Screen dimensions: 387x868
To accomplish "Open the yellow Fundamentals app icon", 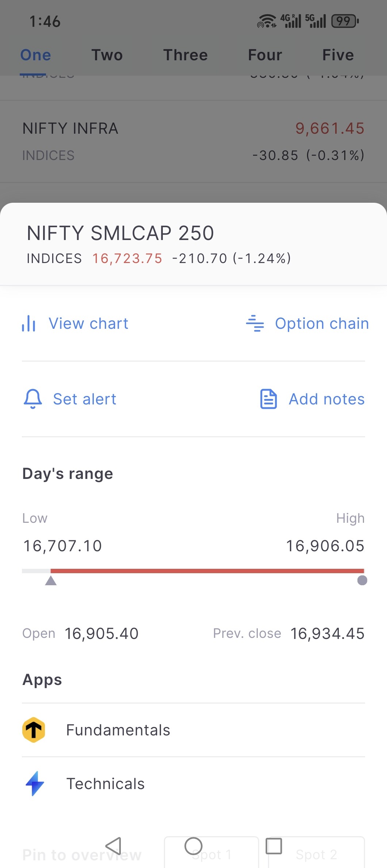I will (x=34, y=730).
